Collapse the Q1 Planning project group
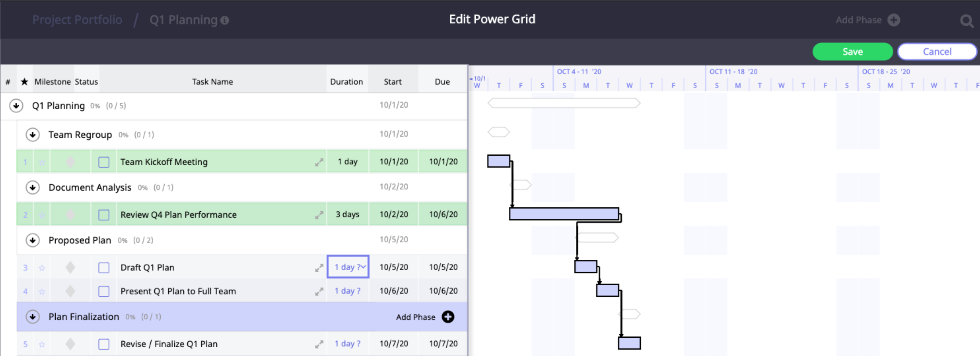Viewport: 980px width, 356px height. 16,105
